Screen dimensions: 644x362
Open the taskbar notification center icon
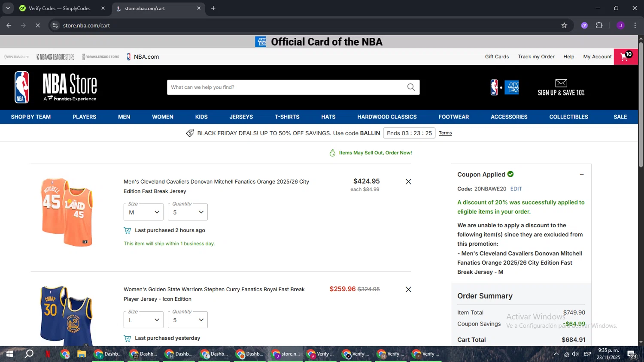coord(632,354)
